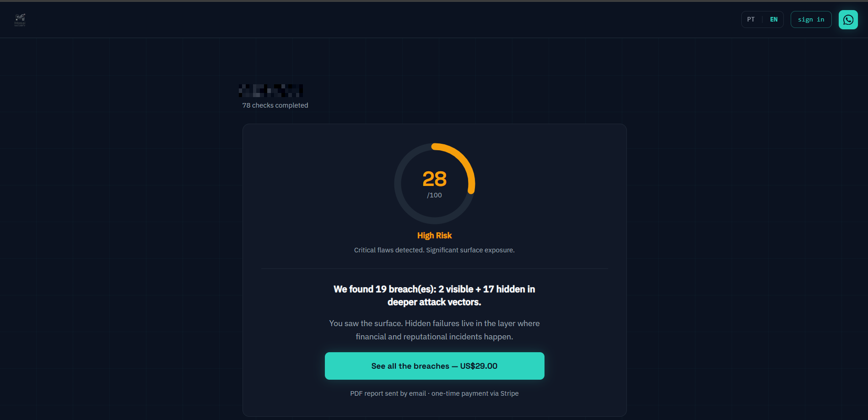This screenshot has width=868, height=420.
Task: Click the divider line below risk summary
Action: tap(434, 268)
